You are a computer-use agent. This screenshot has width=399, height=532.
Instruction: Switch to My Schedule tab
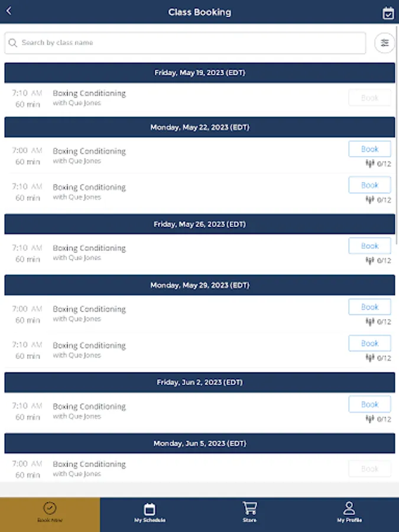click(150, 512)
